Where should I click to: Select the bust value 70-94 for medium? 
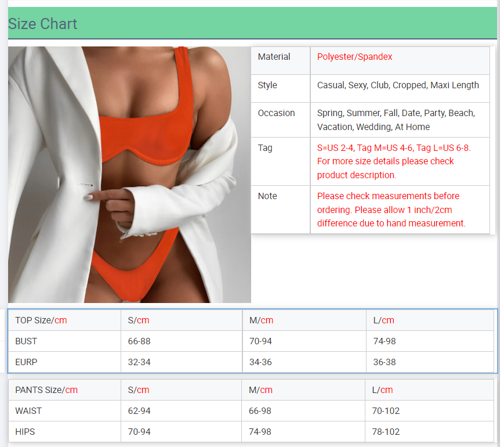[x=260, y=341]
